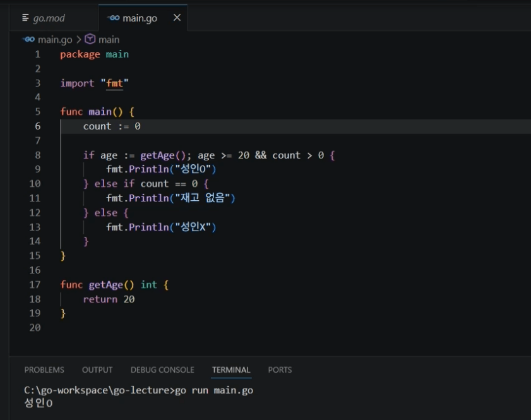Screen dimensions: 531x420
Task: Place cursor on getAge() call in line 8
Action: pos(164,155)
